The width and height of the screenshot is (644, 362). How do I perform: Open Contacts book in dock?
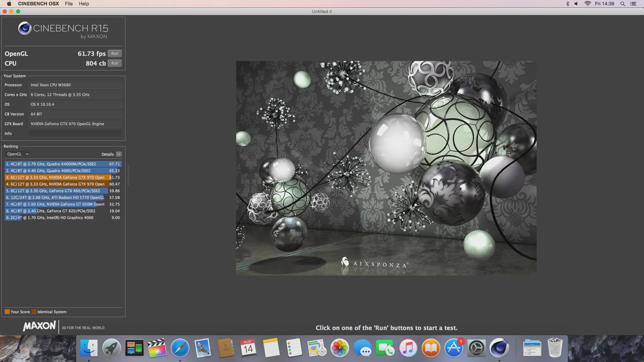point(226,348)
